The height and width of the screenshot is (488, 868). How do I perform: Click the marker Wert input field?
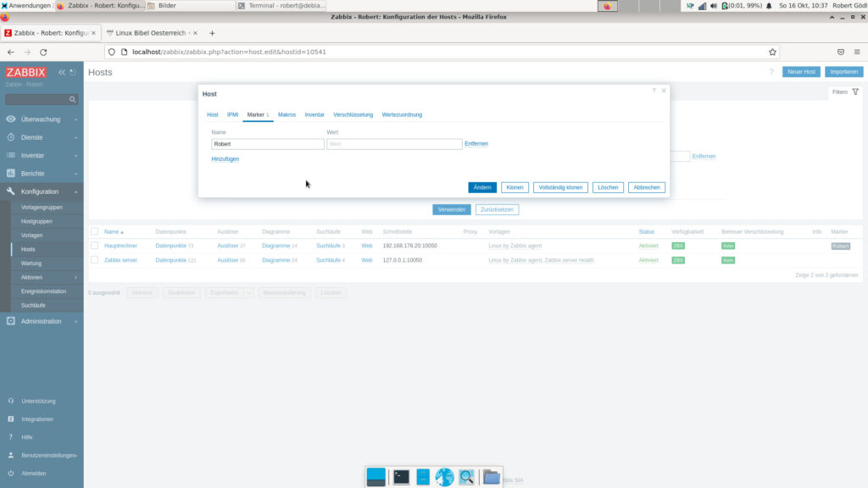click(394, 144)
